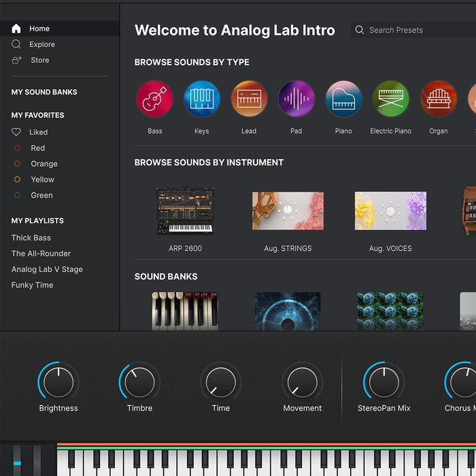The width and height of the screenshot is (476, 476).
Task: Click the Brightness knob
Action: pos(58,382)
